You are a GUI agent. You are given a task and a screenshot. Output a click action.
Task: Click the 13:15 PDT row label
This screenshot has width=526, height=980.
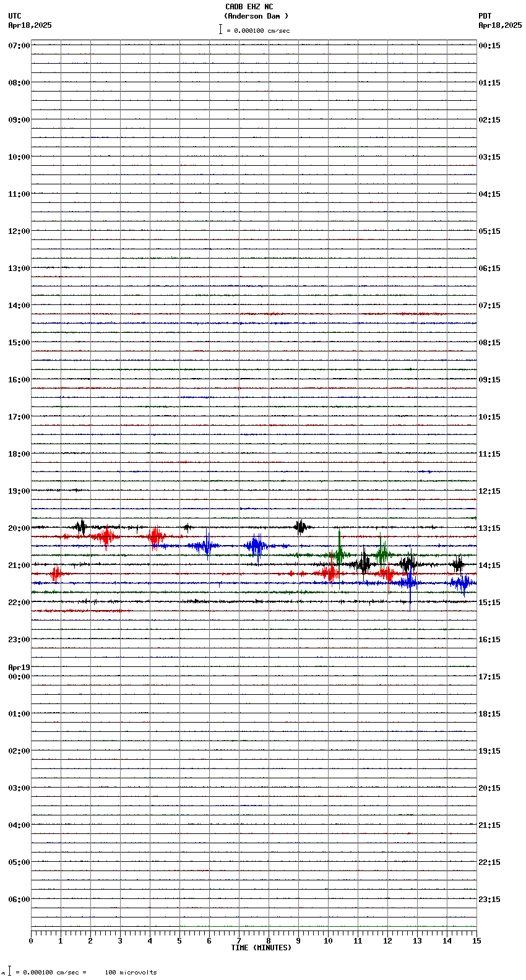coord(489,528)
